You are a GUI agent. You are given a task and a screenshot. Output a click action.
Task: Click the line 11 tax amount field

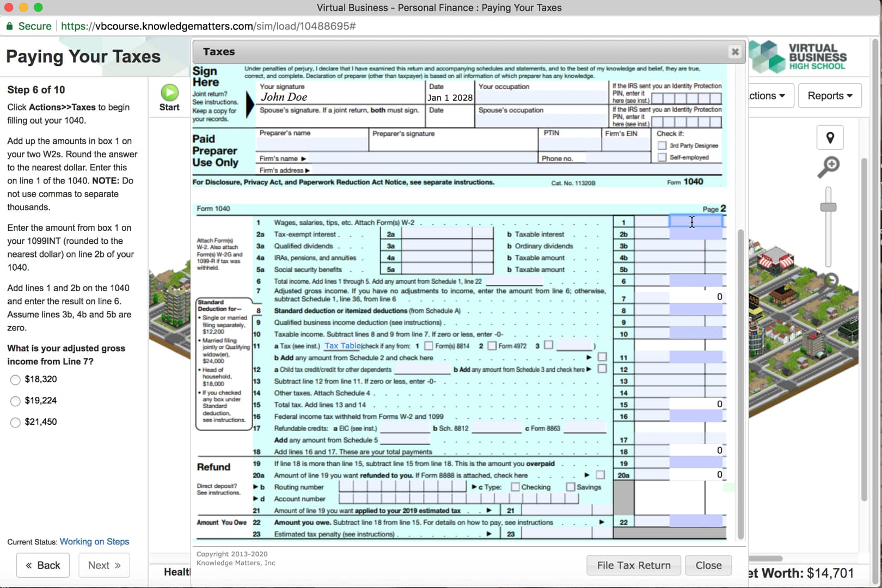(x=696, y=357)
